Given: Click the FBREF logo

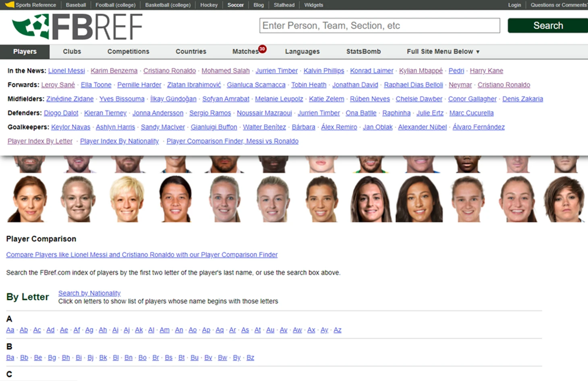Looking at the screenshot, I should 77,27.
